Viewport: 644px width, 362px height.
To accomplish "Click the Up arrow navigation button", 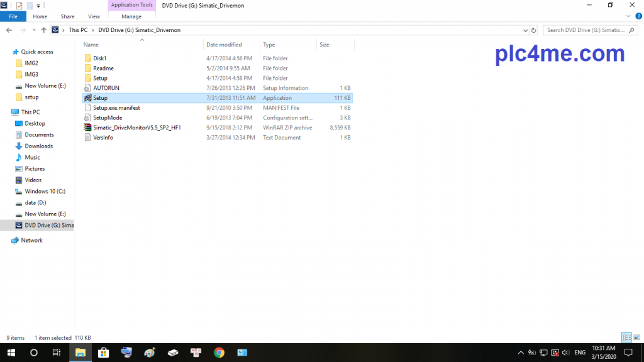I will click(43, 30).
